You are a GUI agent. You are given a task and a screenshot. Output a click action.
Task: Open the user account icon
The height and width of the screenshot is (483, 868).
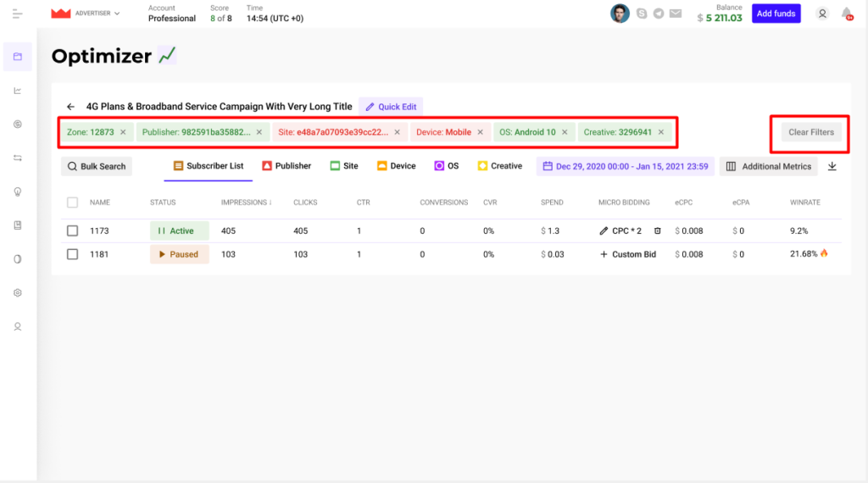[822, 14]
